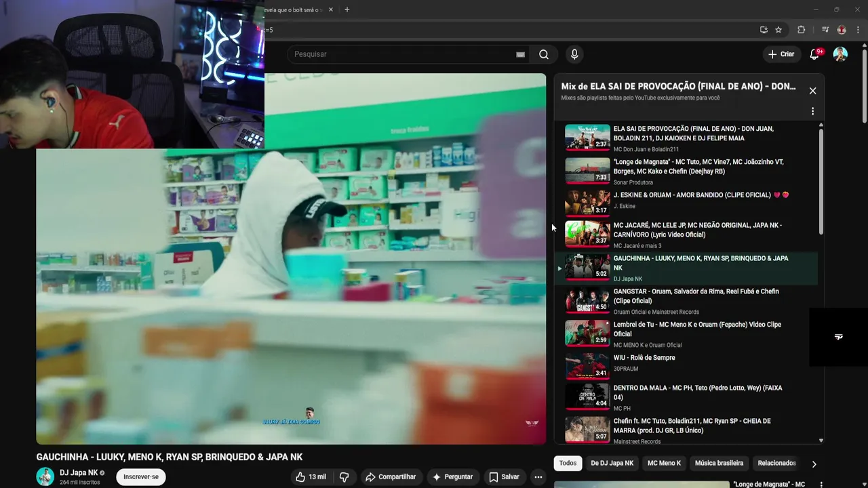Click the Perguntar button
The image size is (868, 488).
452,476
